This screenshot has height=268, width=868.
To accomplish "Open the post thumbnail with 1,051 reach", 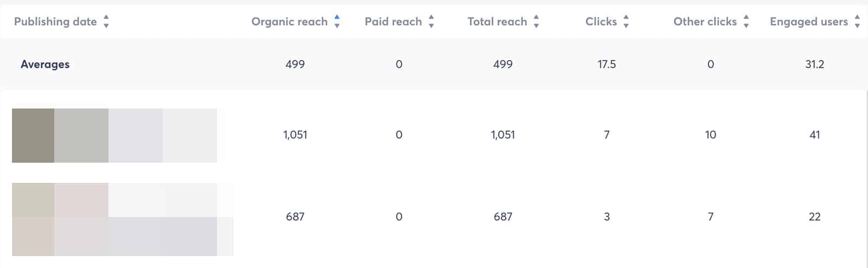I will 114,135.
